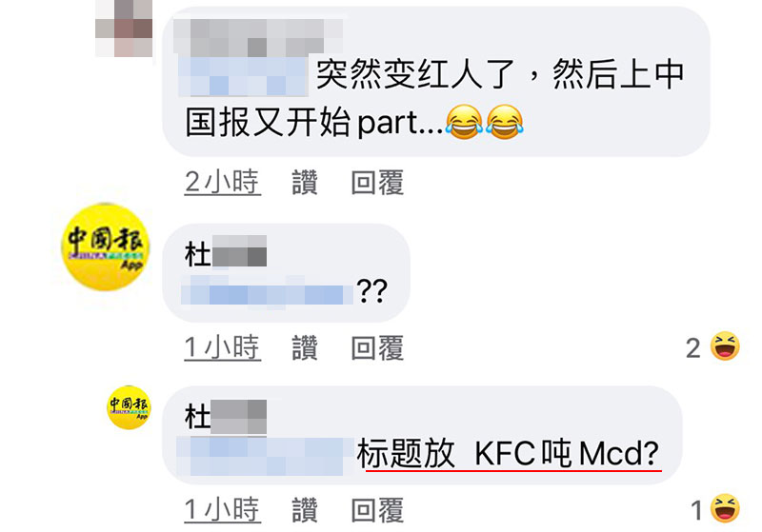Click the blurred tagged name before 标题放
Screen dimensions: 762x532
[266, 456]
